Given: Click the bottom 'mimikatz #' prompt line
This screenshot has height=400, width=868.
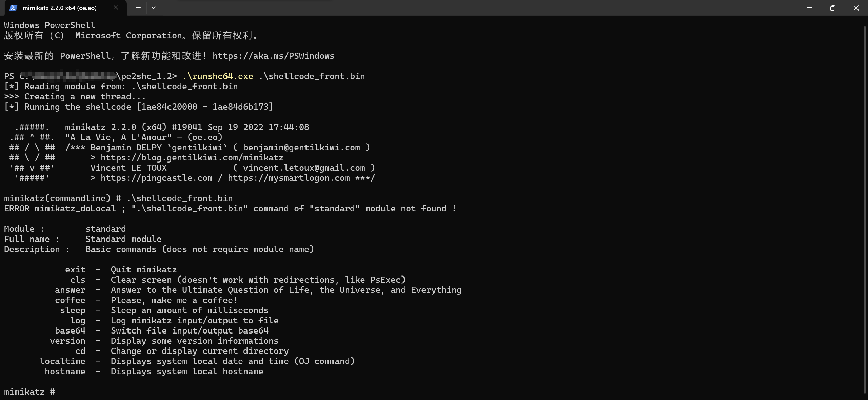Looking at the screenshot, I should point(29,392).
